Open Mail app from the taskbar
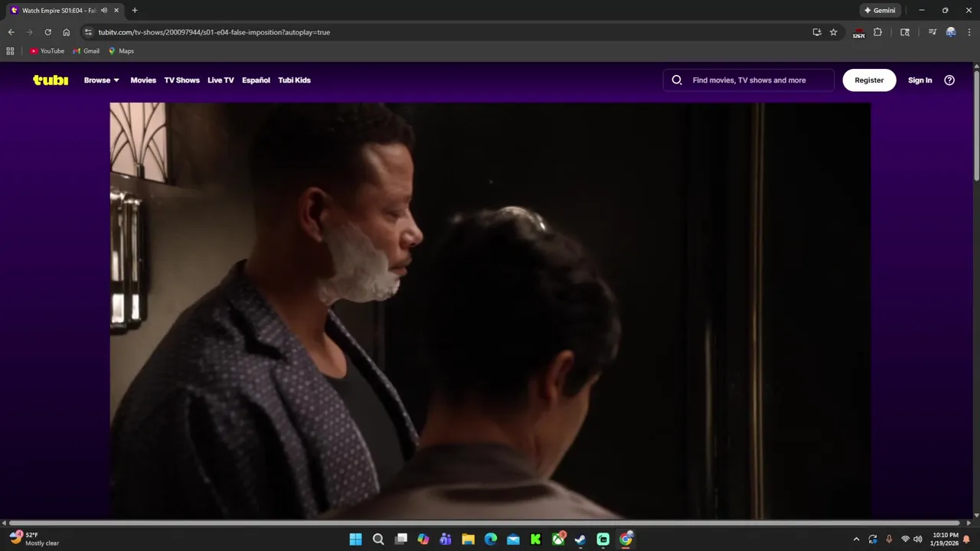This screenshot has height=551, width=980. (x=513, y=540)
